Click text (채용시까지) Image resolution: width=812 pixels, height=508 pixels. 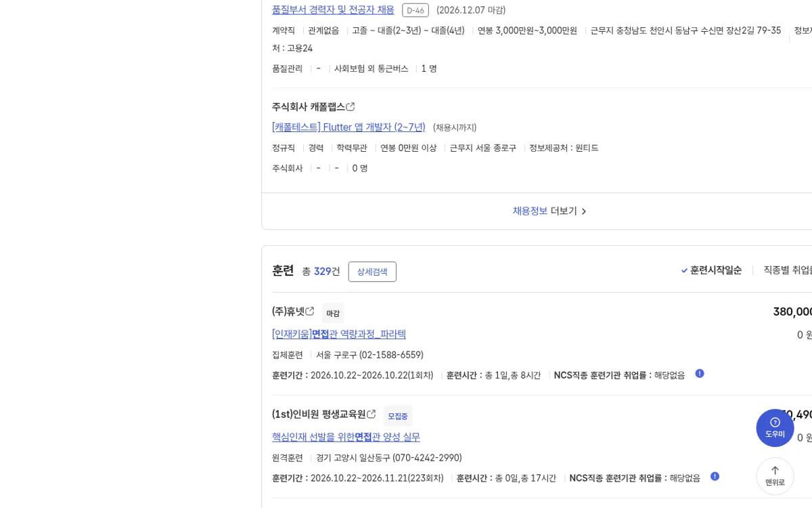(x=455, y=127)
